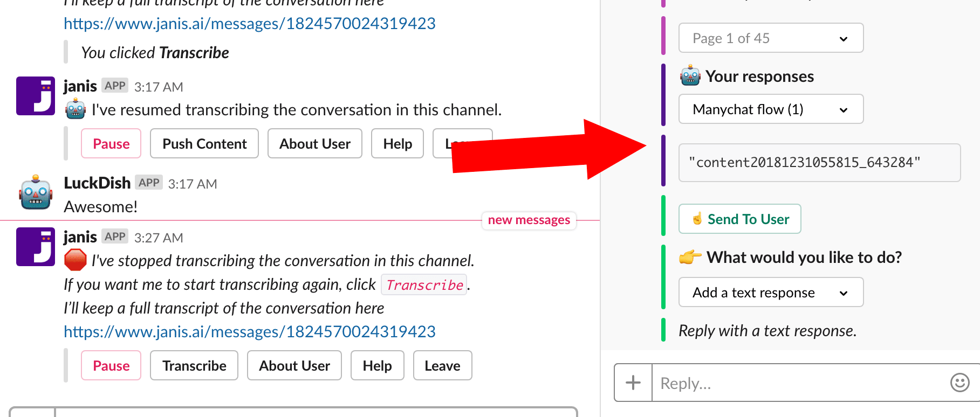
Task: Open the Add a text response dropdown
Action: 771,292
